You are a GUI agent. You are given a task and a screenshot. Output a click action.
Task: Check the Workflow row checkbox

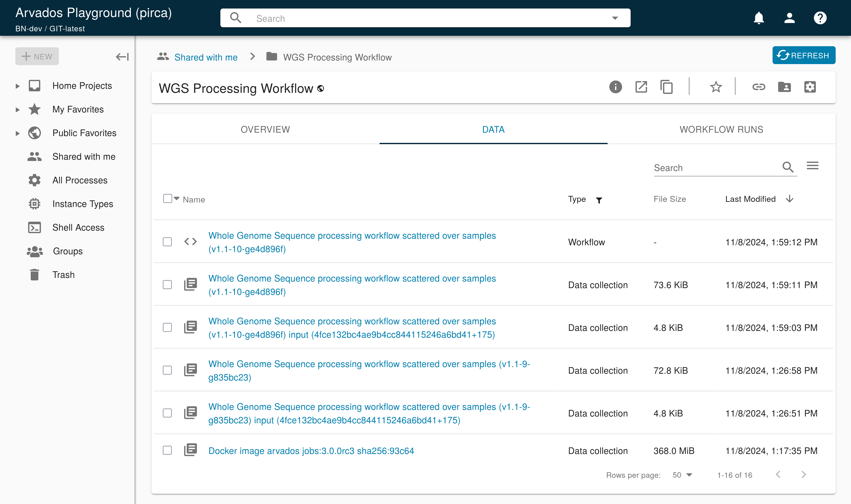click(167, 242)
